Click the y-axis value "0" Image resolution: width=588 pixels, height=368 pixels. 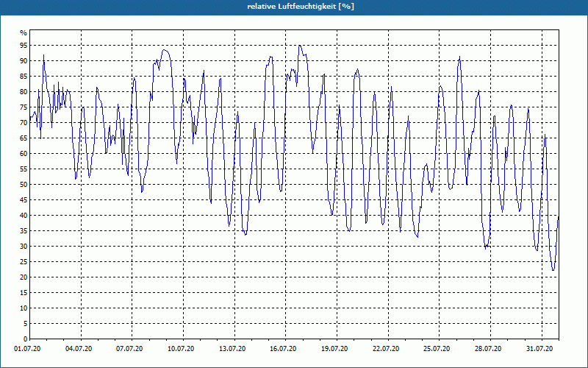pyautogui.click(x=26, y=339)
